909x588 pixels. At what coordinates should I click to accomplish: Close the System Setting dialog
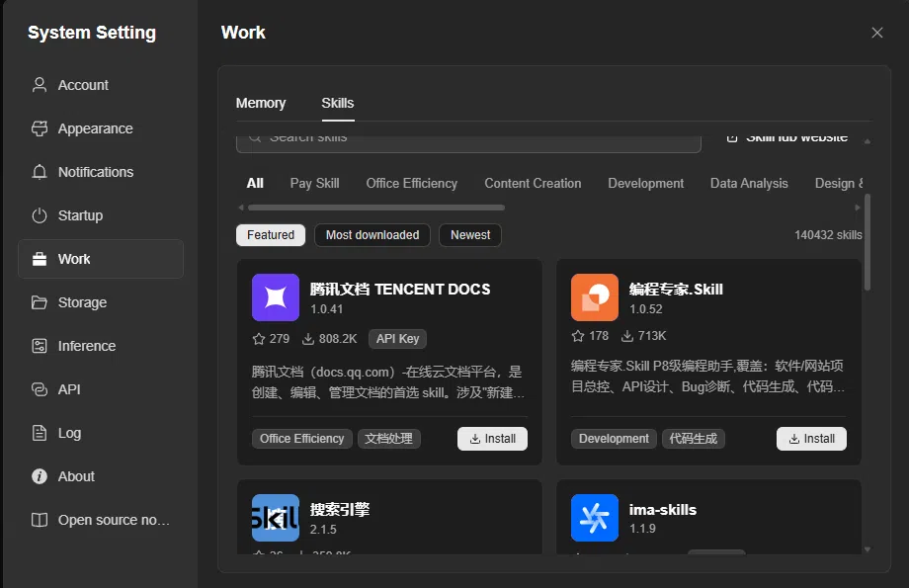(877, 33)
